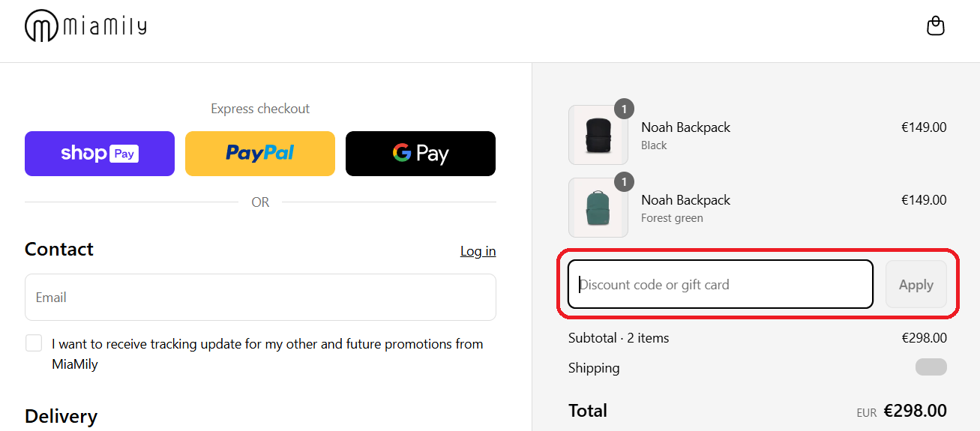Viewport: 980px width, 431px height.
Task: Click the Forest green variant label
Action: point(672,218)
